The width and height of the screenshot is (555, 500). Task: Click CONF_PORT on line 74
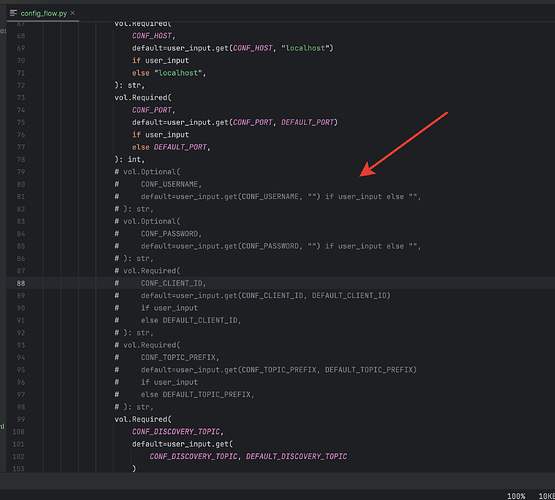[152, 110]
